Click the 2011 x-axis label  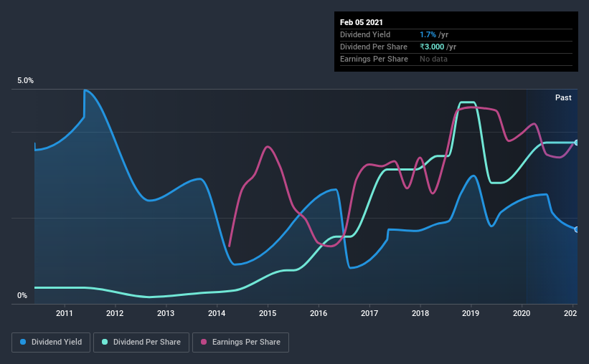(x=65, y=313)
